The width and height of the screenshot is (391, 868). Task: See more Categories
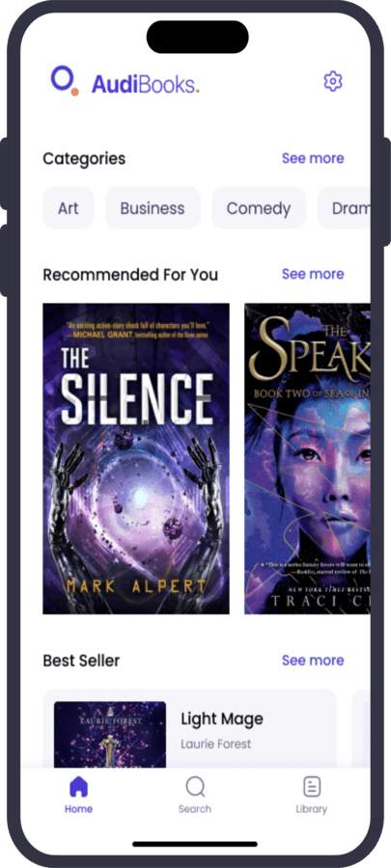tap(313, 158)
